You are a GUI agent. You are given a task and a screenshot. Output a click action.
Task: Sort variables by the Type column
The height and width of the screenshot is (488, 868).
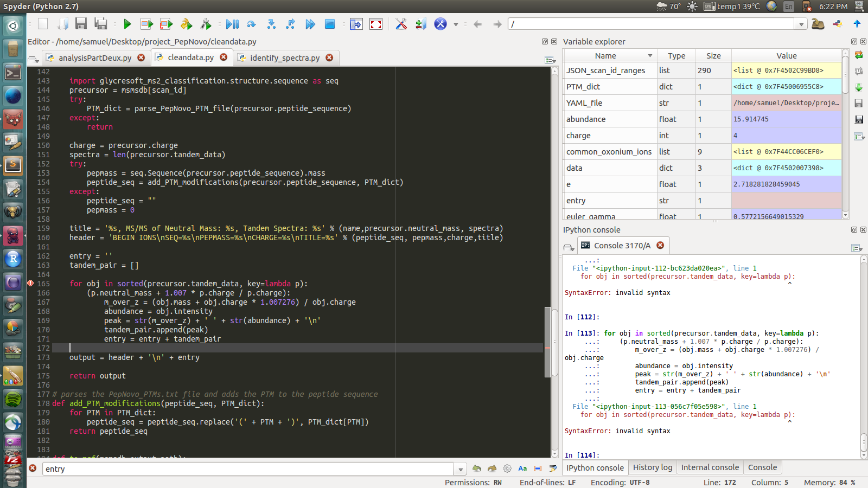[x=676, y=56]
